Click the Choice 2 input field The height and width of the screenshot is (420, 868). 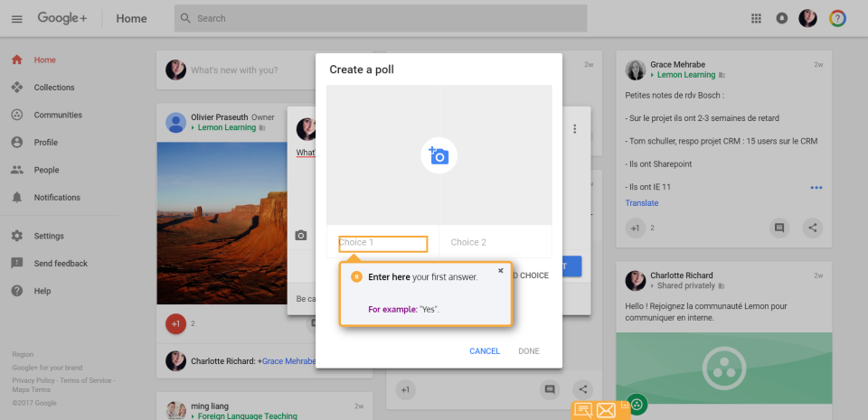(x=495, y=242)
